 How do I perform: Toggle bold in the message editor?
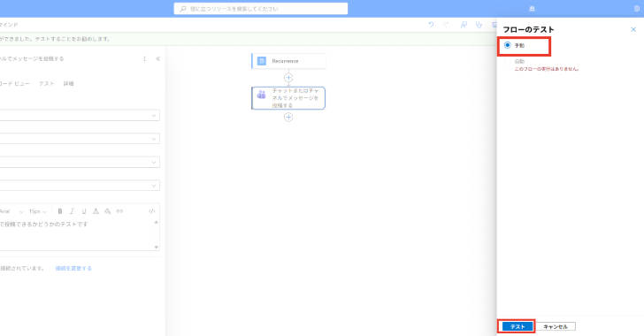(x=60, y=211)
